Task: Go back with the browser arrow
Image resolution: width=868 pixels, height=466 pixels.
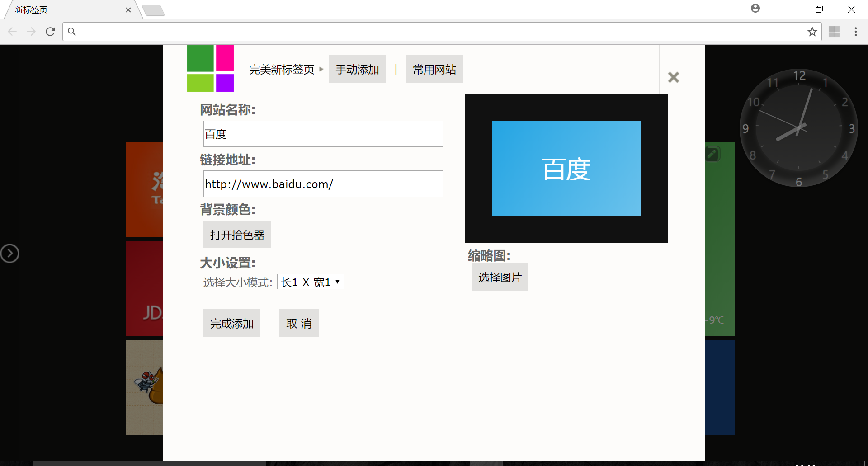Action: coord(12,32)
